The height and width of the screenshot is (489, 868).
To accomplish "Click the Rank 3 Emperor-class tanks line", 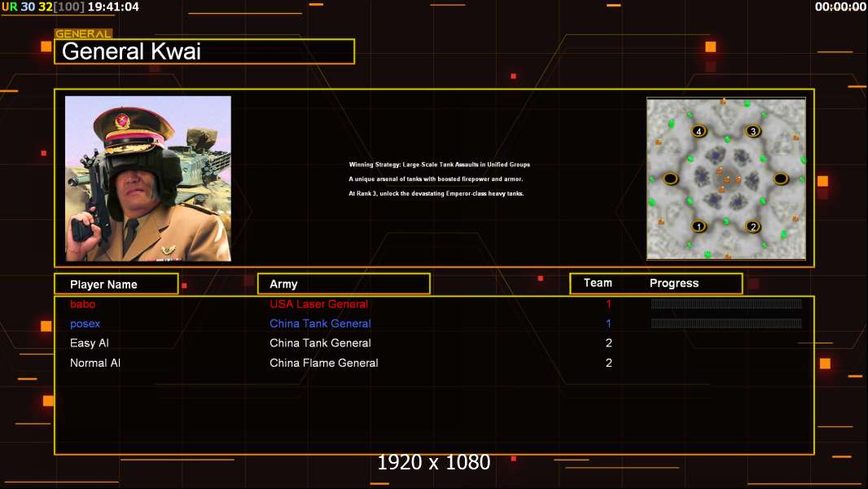I will [436, 193].
